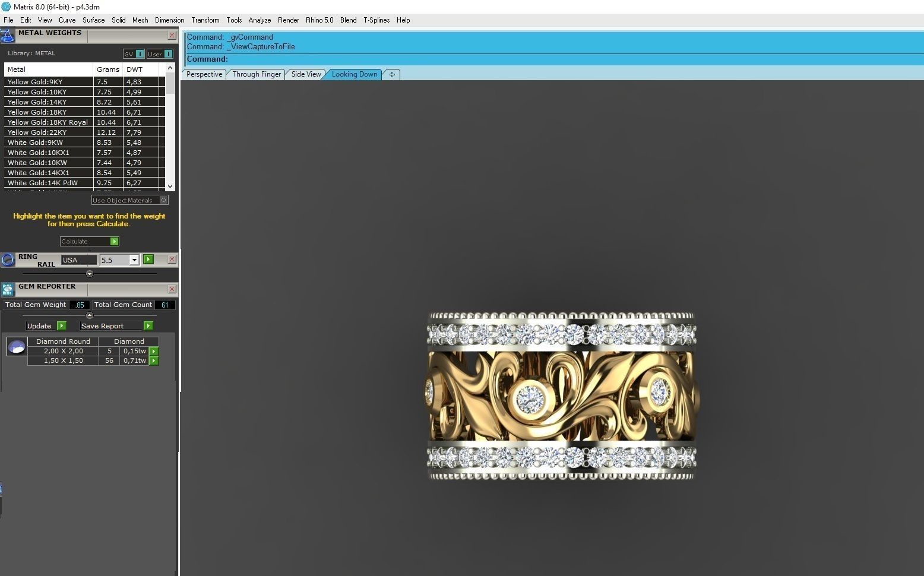Expand the Ring Rail panel chevron
This screenshot has height=576, width=924.
90,274
